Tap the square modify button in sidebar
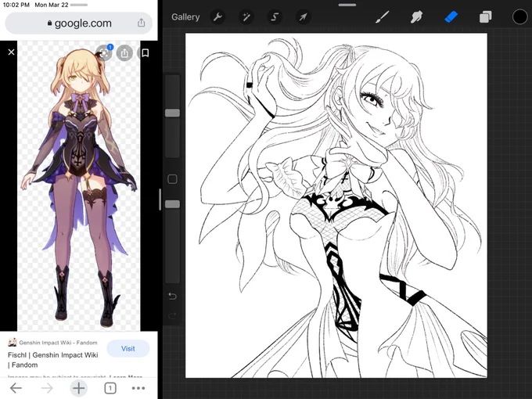This screenshot has height=399, width=532. 172,179
